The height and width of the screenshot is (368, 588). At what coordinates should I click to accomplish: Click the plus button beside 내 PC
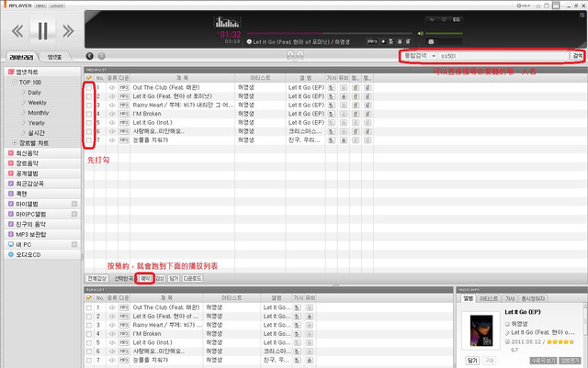(x=74, y=244)
